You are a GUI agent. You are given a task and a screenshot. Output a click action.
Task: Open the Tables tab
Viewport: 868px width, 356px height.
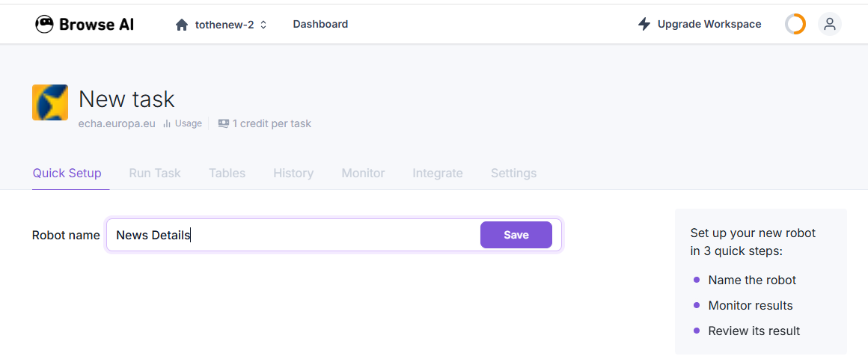227,173
